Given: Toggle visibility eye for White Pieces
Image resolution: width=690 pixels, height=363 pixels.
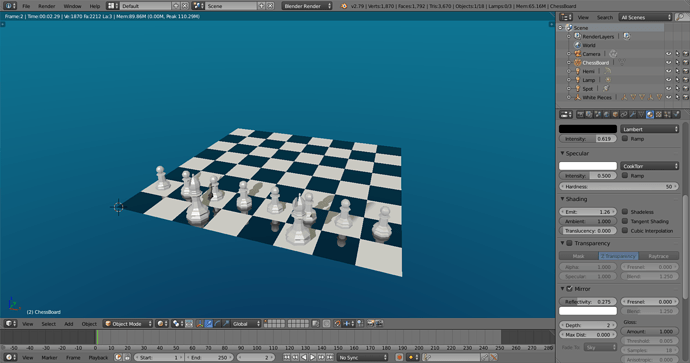Looking at the screenshot, I should [668, 97].
